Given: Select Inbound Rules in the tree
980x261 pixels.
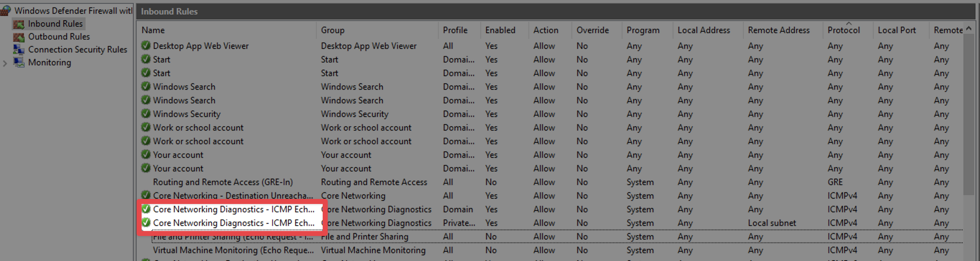Looking at the screenshot, I should (55, 24).
